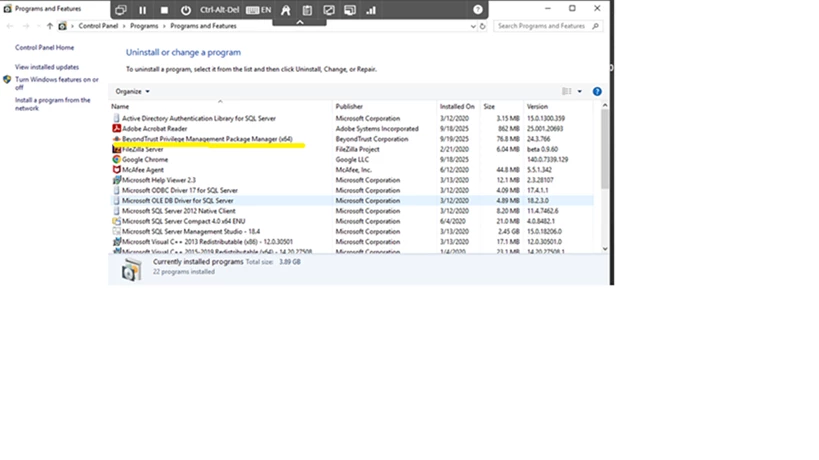Go up one level in address bar
Image resolution: width=819 pixels, height=460 pixels.
(50, 26)
